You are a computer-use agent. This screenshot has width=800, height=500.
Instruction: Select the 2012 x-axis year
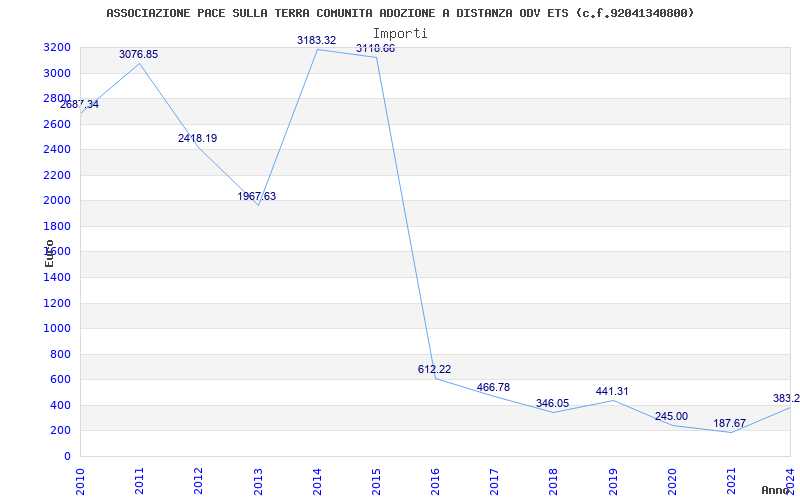pos(198,481)
